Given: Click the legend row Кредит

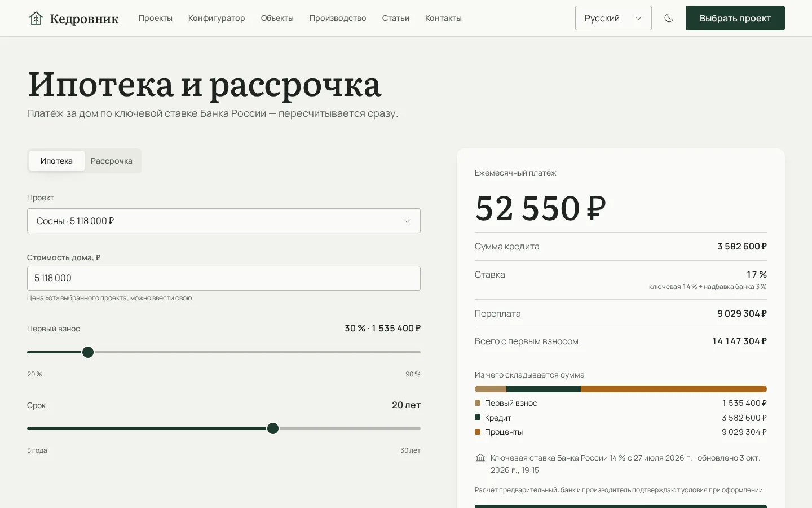Looking at the screenshot, I should tap(621, 418).
